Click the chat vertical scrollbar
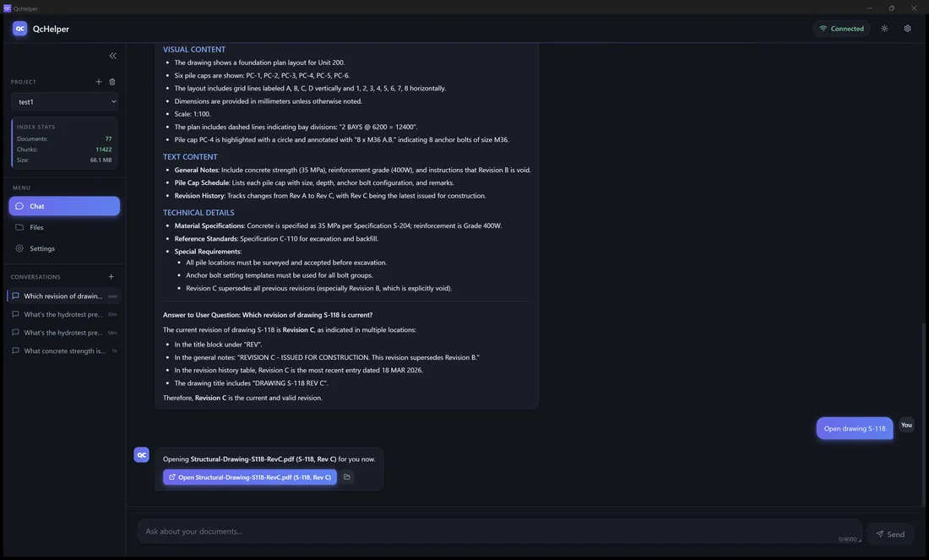This screenshot has height=560, width=929. click(x=925, y=415)
